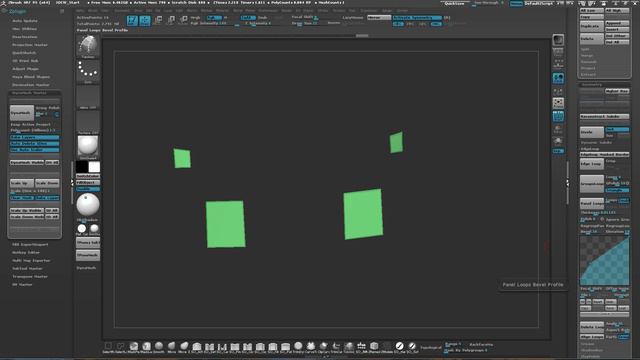
Task: Click the LazyMouse Mirror button
Action: 379,18
